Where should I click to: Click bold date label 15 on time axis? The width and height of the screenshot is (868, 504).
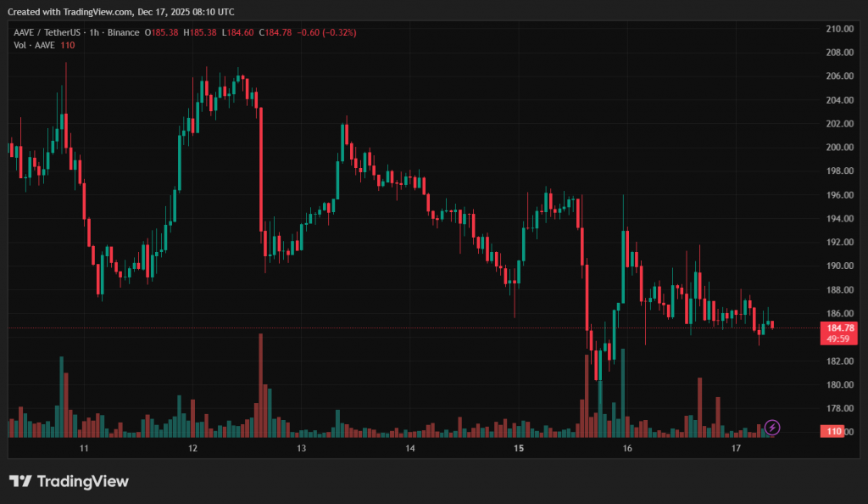point(519,448)
